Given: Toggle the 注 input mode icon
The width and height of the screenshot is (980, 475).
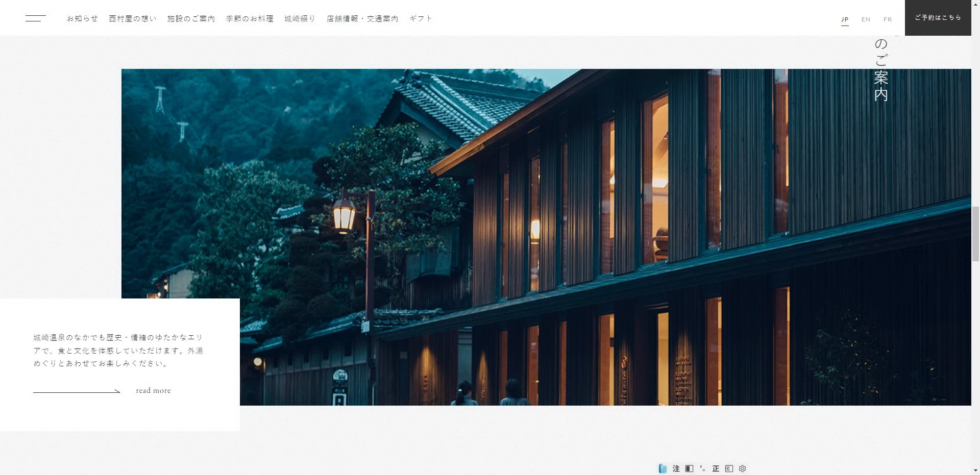Looking at the screenshot, I should (676, 468).
